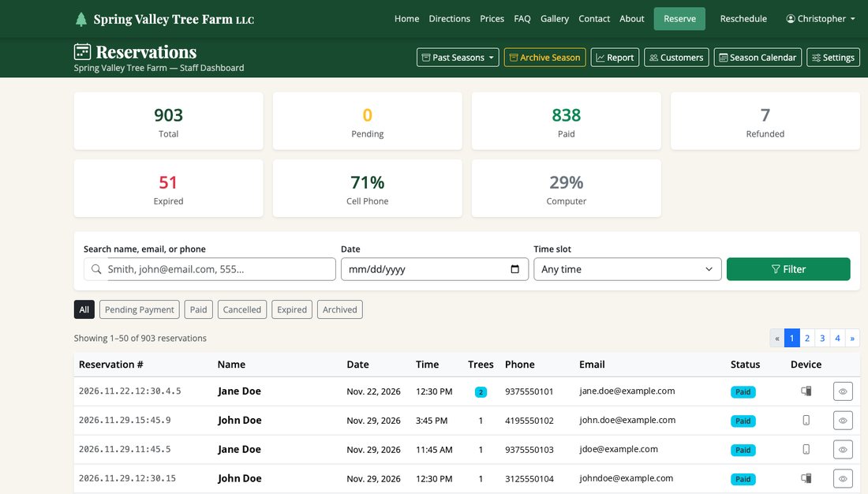Click phone device icon in 2026.11.29.15:45.9 row
The height and width of the screenshot is (494, 868).
(806, 421)
